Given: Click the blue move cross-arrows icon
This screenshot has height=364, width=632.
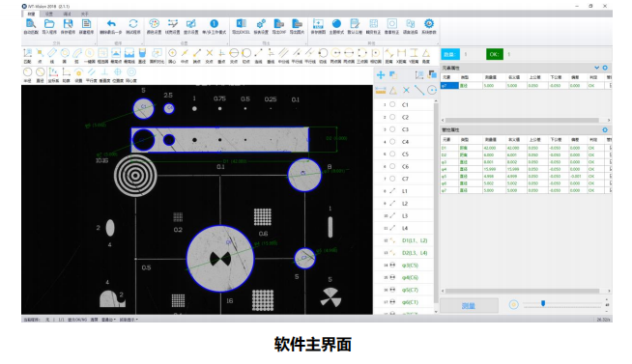Looking at the screenshot, I should point(381,75).
